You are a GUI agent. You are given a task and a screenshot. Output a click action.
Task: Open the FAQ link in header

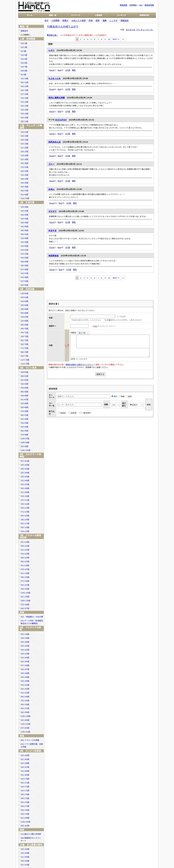141,5
